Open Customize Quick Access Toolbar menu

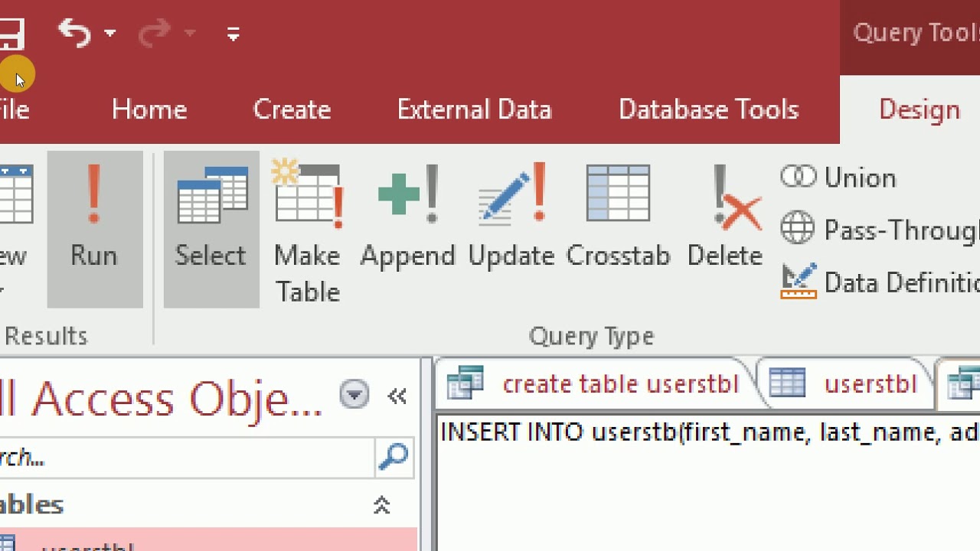click(234, 33)
